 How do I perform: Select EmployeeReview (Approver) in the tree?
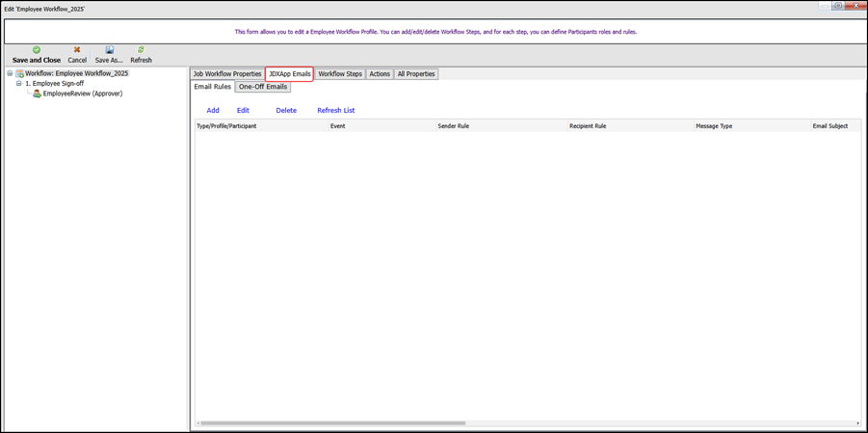pos(82,95)
